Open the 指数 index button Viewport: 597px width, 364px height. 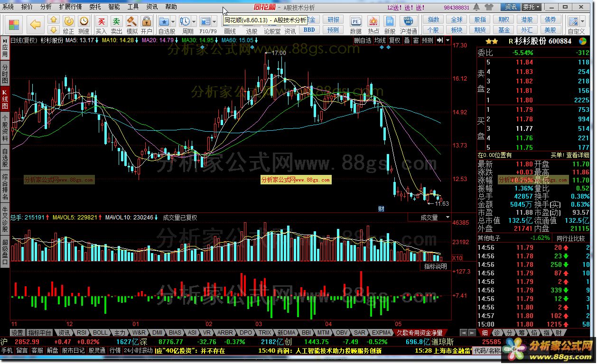(x=433, y=19)
